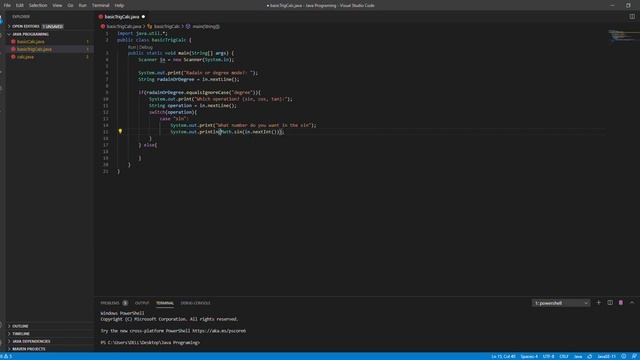
Task: Click the Spaces: 4 indentation status
Action: click(529, 356)
